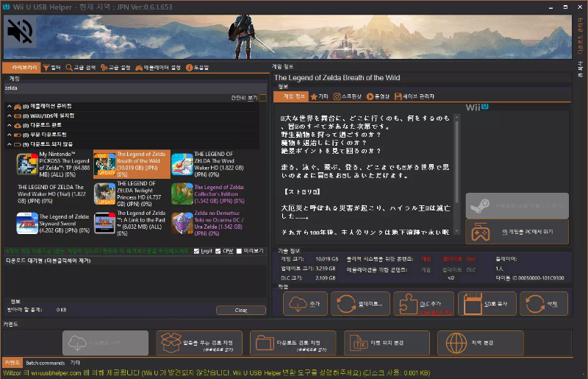Screen dimensions: 588x379
Task: Open advanced settings gears item
Action: (x=115, y=68)
